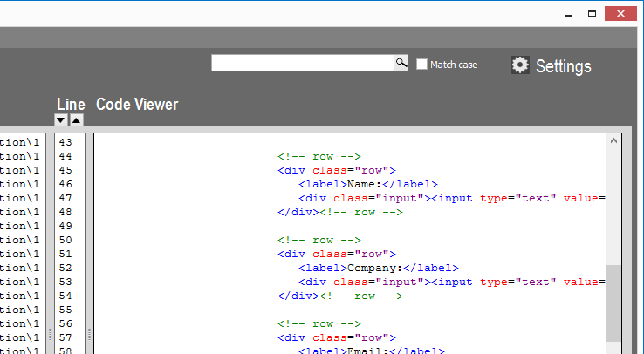Enable the Match case checkbox
The image size is (644, 354).
(x=422, y=65)
